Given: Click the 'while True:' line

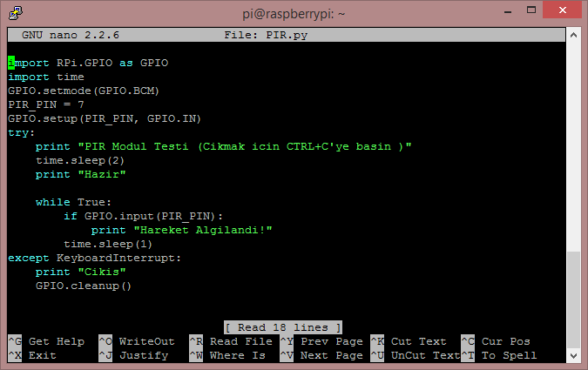Looking at the screenshot, I should 73,203.
